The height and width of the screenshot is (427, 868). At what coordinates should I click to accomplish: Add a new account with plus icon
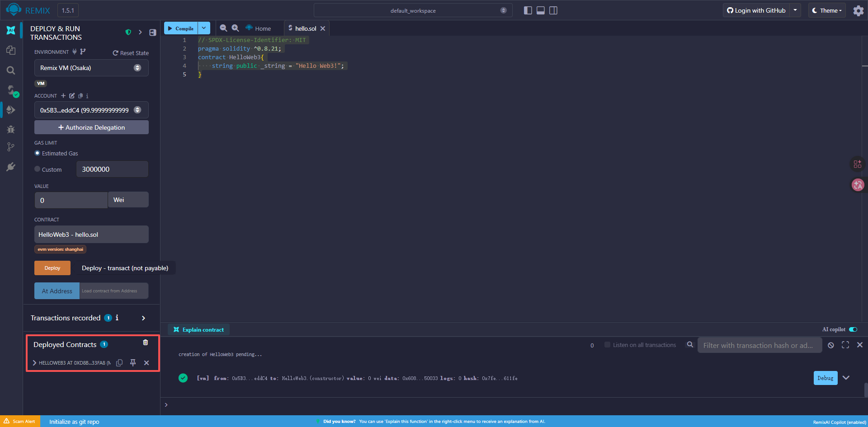click(x=63, y=96)
